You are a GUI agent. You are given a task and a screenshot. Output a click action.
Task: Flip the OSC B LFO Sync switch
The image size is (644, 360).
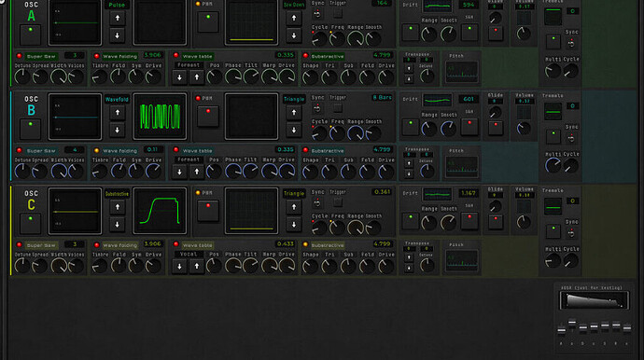[317, 109]
